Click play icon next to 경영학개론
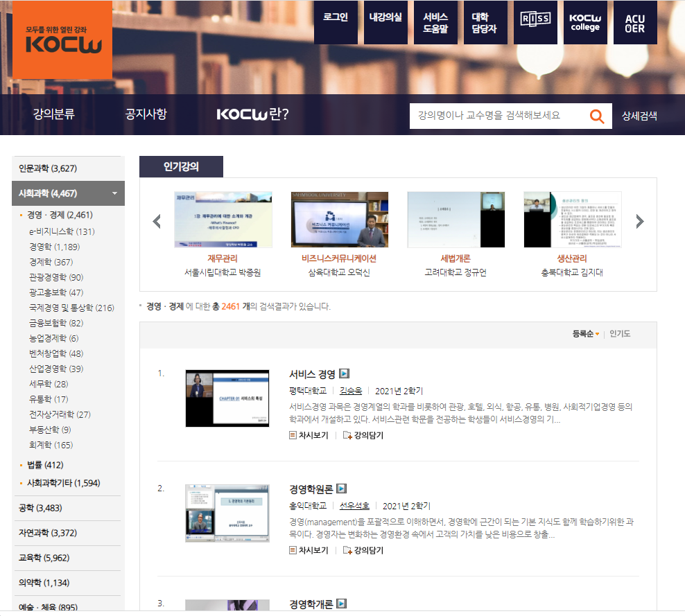The image size is (685, 616). [342, 604]
